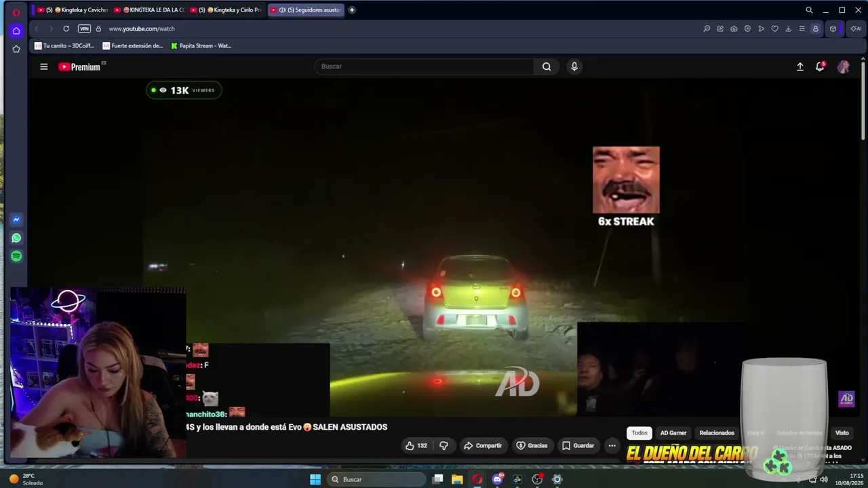Click the Opera snapshot camera icon
This screenshot has height=488, width=868.
(734, 28)
